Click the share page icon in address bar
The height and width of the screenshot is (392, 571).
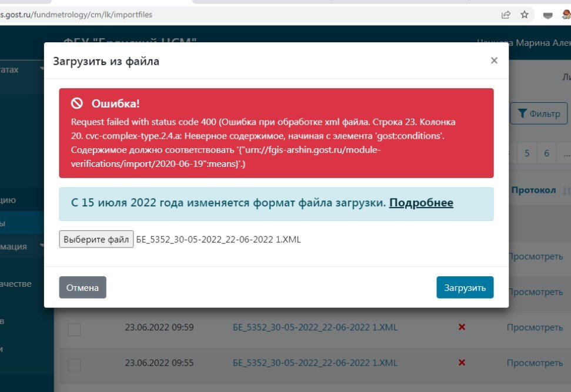tap(505, 15)
